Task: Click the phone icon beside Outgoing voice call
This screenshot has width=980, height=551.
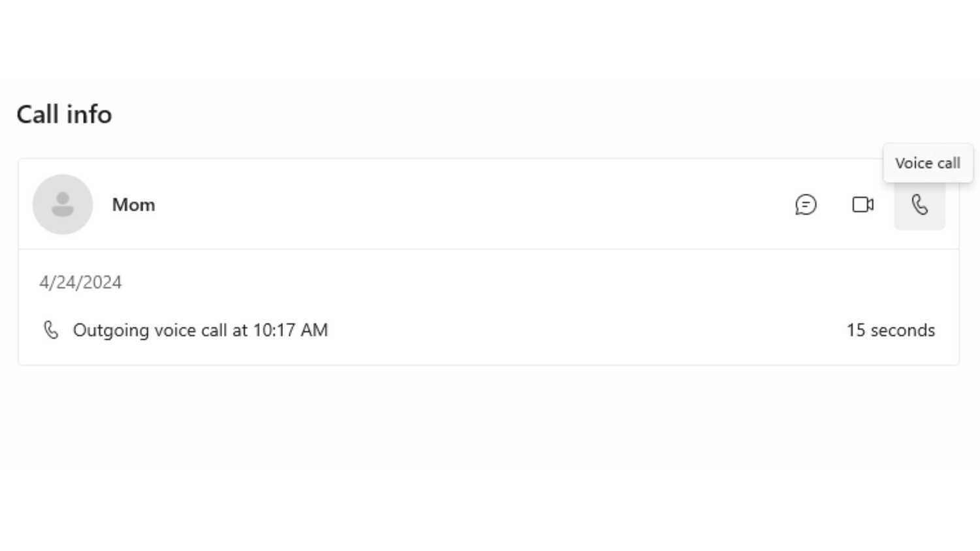Action: click(x=51, y=330)
